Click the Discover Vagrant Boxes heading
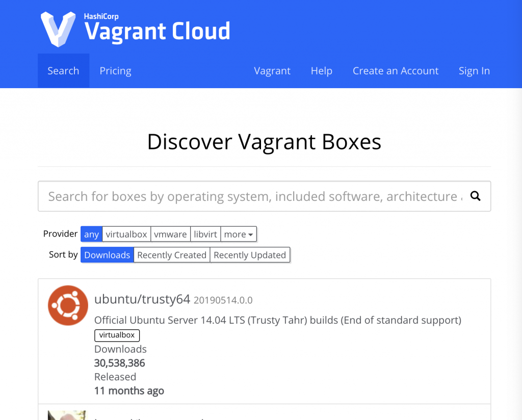The image size is (522, 420). pos(264,142)
